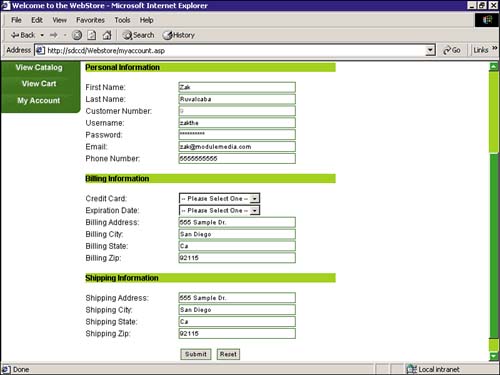Go to View Catalog link
Screen dimensions: 500x375
pyautogui.click(x=39, y=67)
